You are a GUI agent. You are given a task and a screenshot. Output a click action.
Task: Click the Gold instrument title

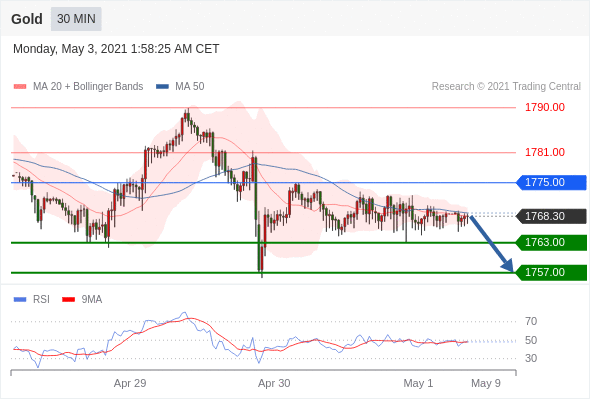coord(27,19)
